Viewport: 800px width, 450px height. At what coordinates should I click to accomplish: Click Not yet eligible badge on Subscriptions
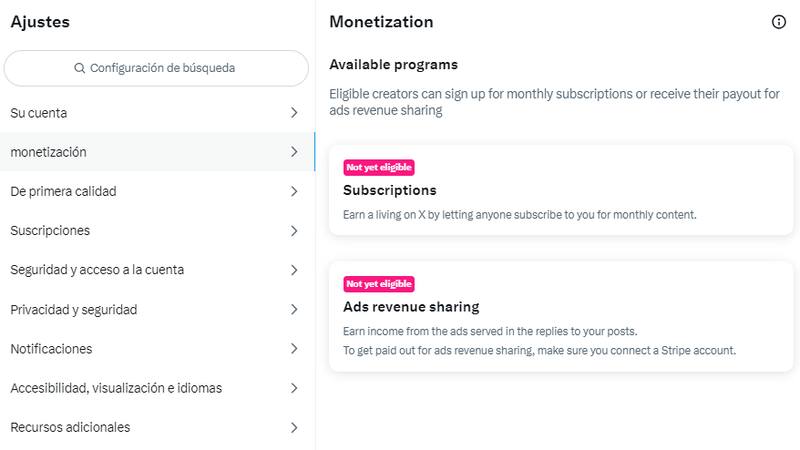[x=379, y=168]
